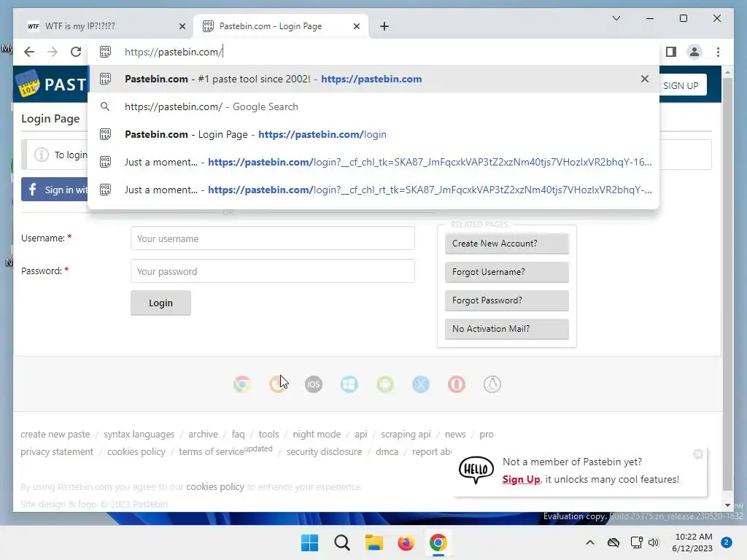Click the last triangle-in-circle footer icon
This screenshot has height=560, width=747.
492,384
